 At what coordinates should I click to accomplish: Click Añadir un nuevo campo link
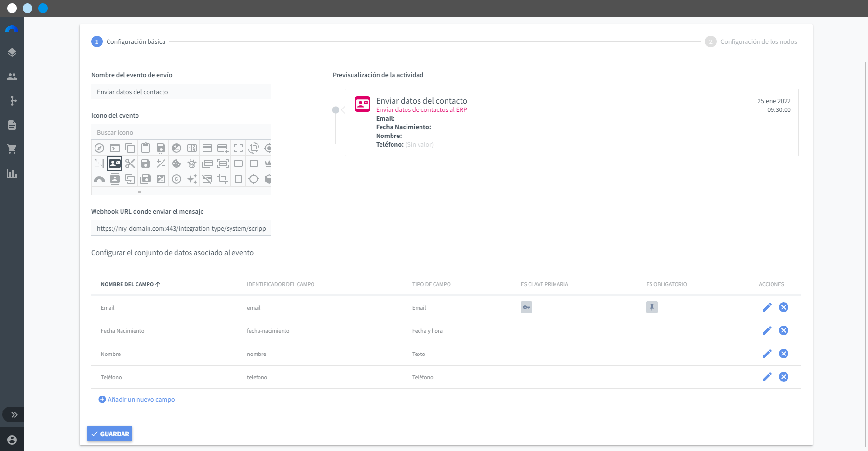pyautogui.click(x=137, y=399)
